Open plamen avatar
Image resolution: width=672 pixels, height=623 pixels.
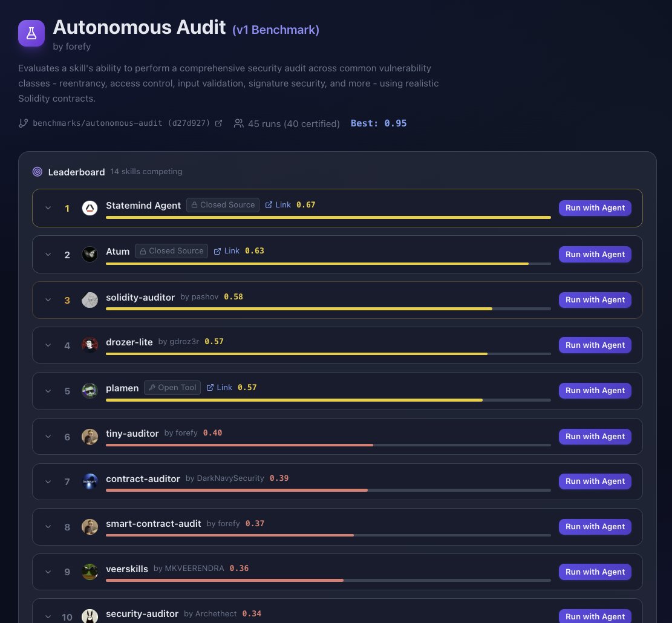pos(90,391)
